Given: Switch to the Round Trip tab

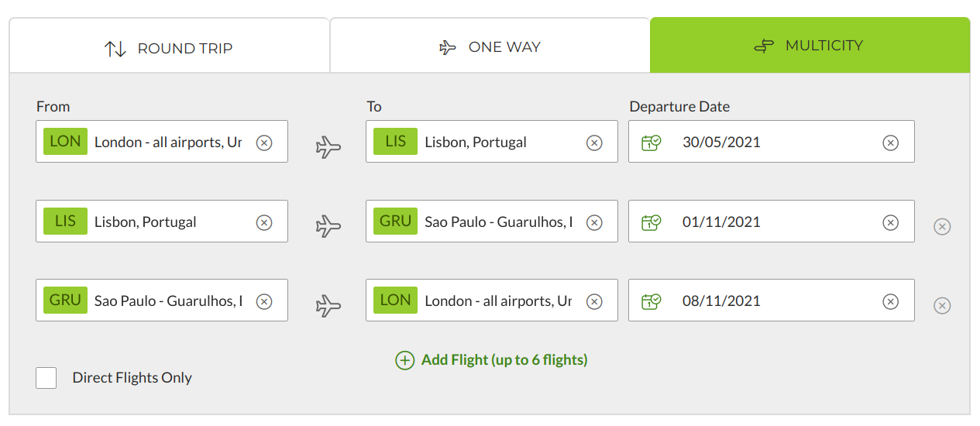Looking at the screenshot, I should coord(169,48).
